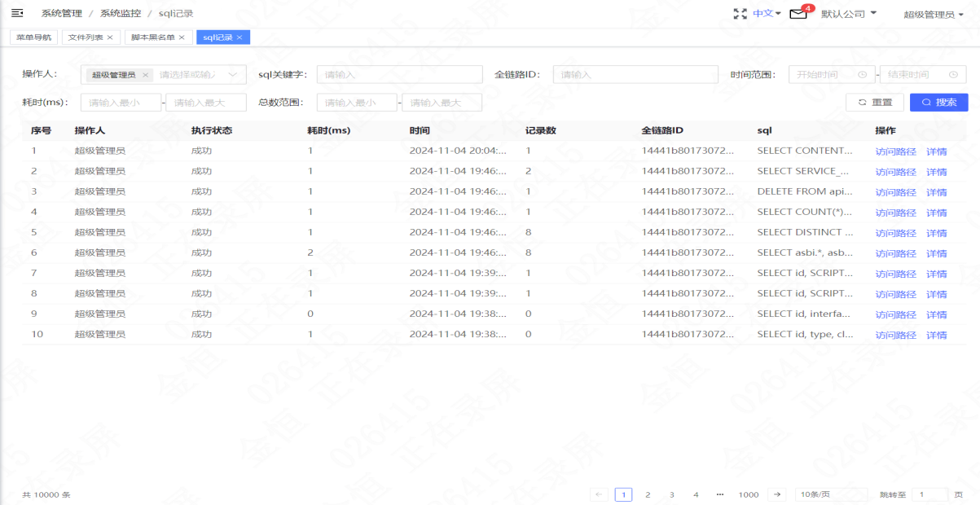Select page 1000 in pagination

749,494
